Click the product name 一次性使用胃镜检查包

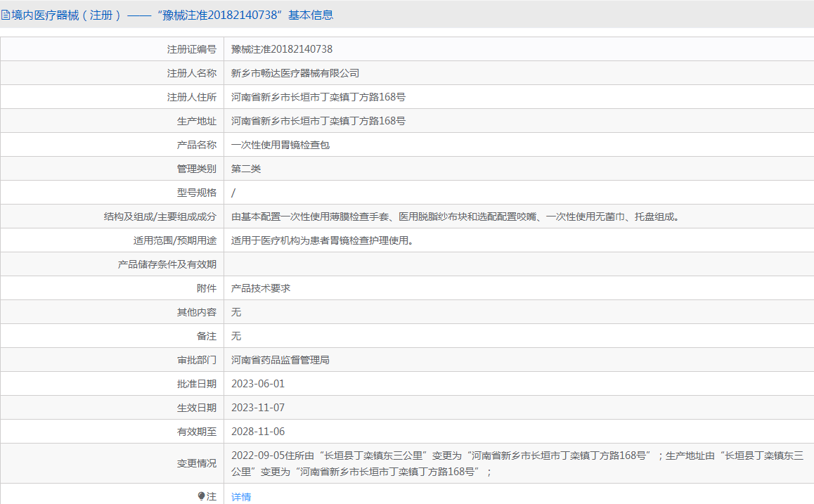(280, 145)
